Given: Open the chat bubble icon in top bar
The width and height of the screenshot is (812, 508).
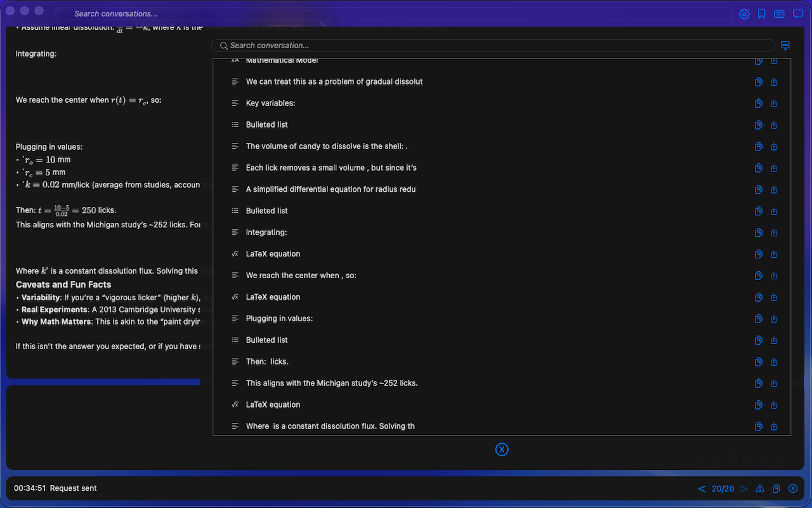Looking at the screenshot, I should pos(798,14).
